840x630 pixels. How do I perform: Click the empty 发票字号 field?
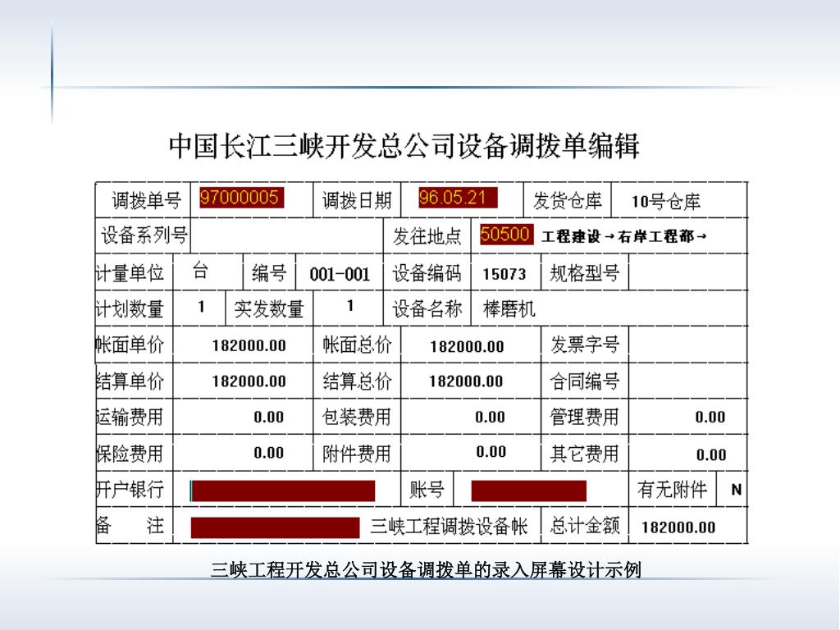[687, 344]
